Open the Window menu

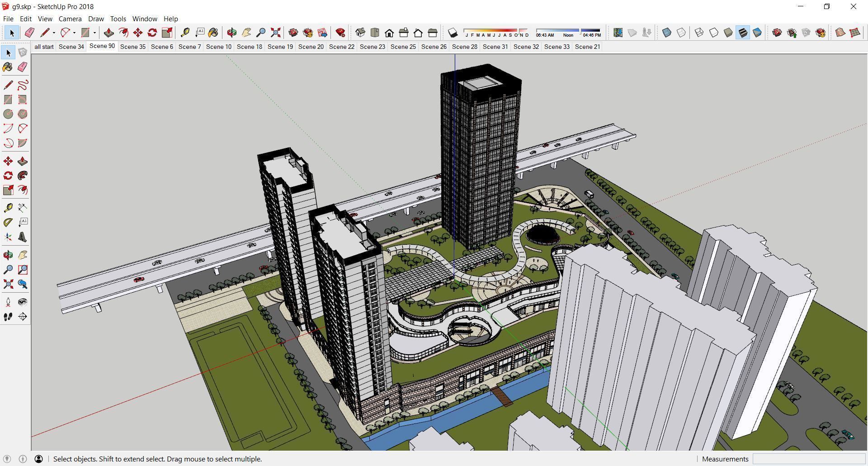(x=145, y=19)
